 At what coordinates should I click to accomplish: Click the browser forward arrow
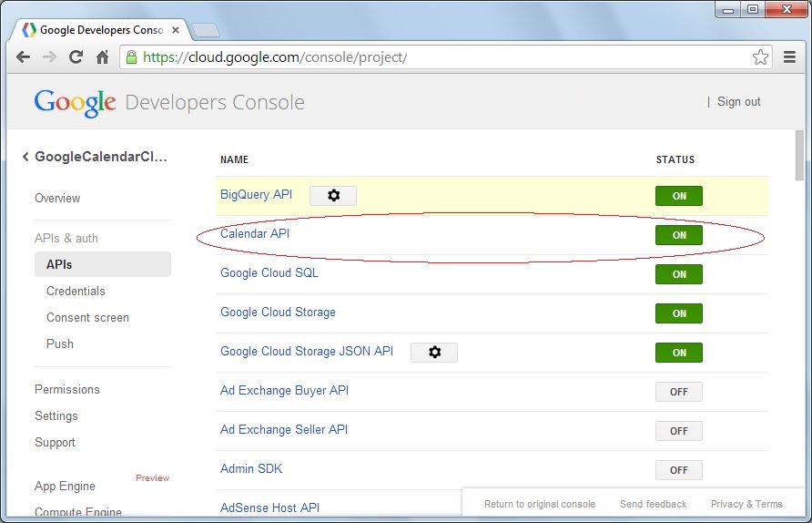coord(50,57)
